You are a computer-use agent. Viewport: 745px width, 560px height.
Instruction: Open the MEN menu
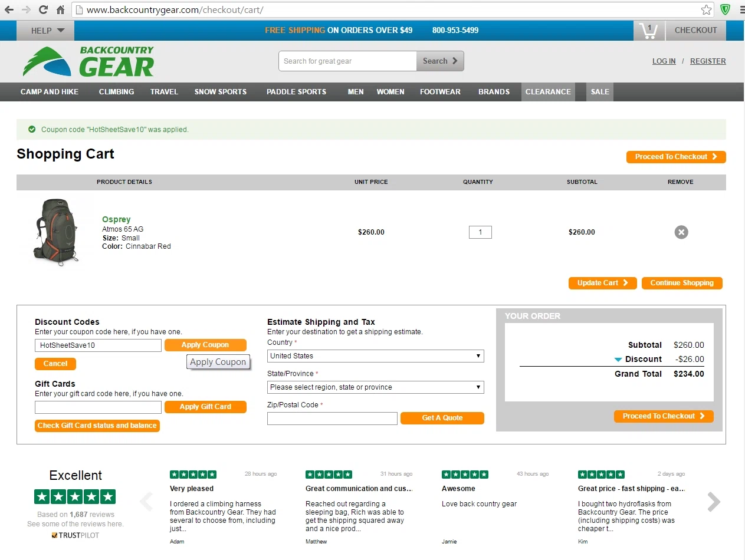pos(356,92)
